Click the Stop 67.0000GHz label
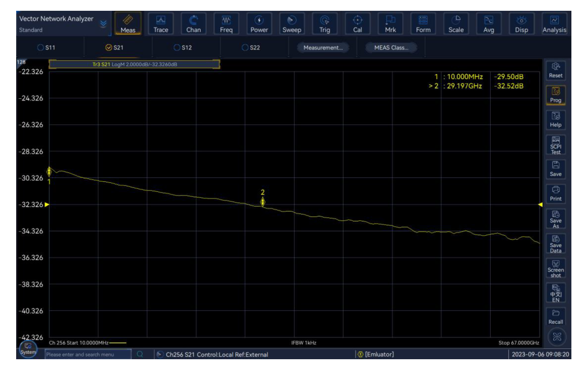This screenshot has width=588, height=370. [x=519, y=343]
